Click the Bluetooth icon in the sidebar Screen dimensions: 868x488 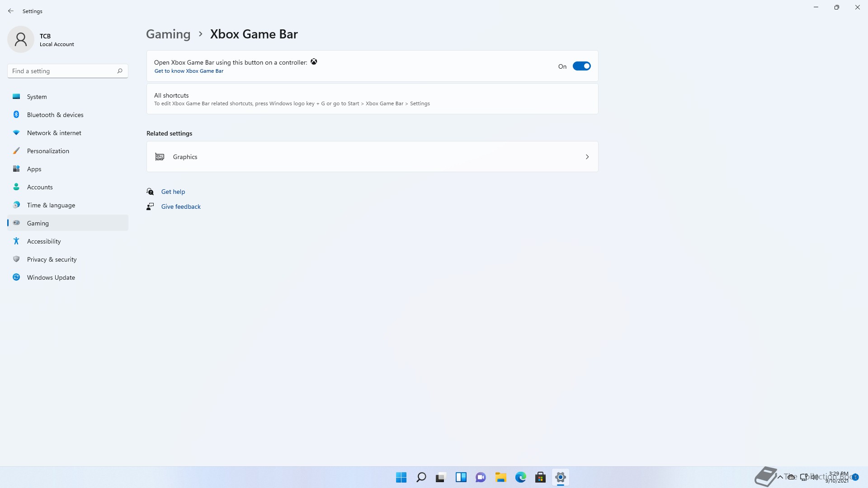tap(16, 114)
